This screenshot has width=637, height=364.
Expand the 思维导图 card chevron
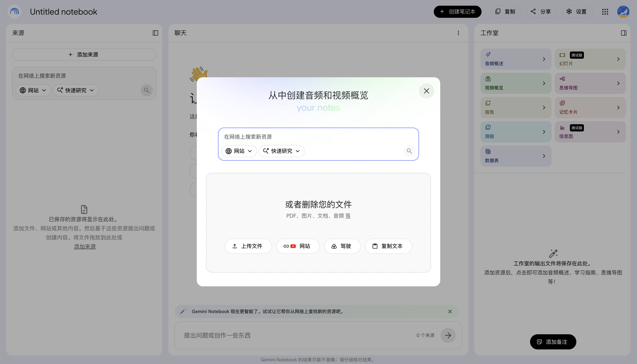coord(618,83)
